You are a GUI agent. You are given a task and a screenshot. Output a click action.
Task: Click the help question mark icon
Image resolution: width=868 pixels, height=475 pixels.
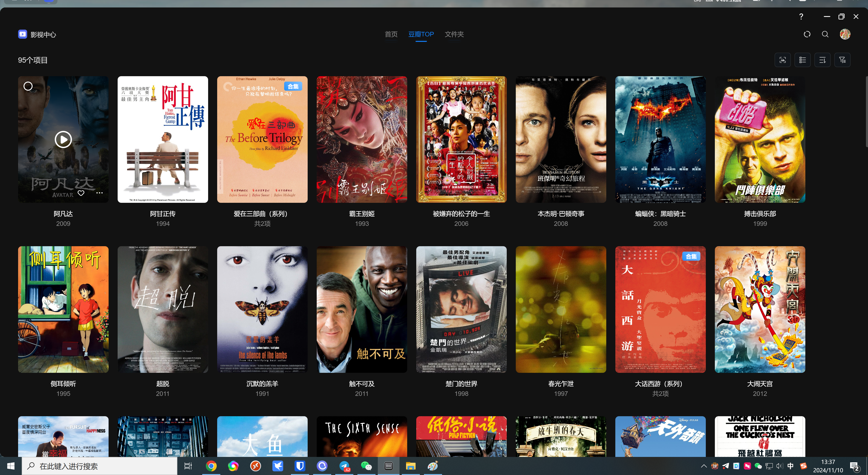point(801,17)
